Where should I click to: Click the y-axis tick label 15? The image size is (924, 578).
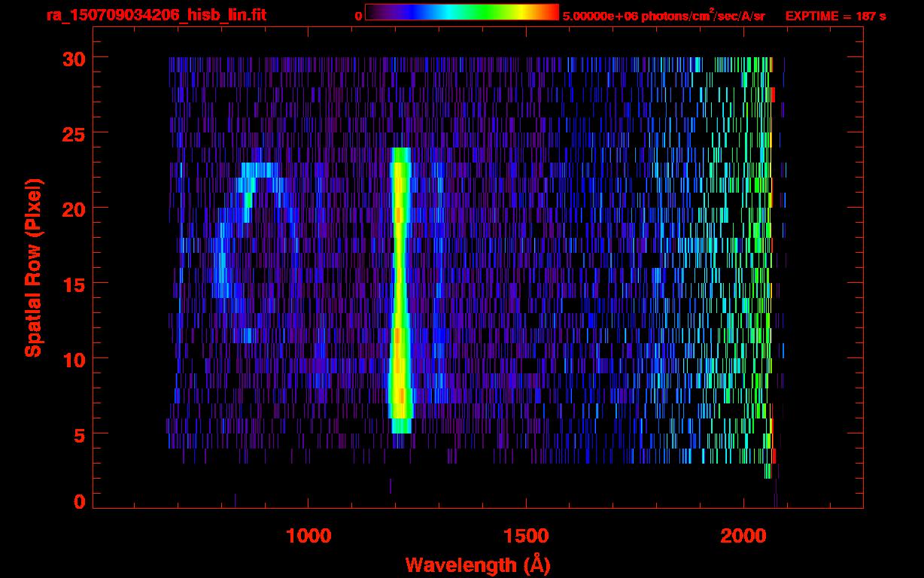(x=72, y=284)
